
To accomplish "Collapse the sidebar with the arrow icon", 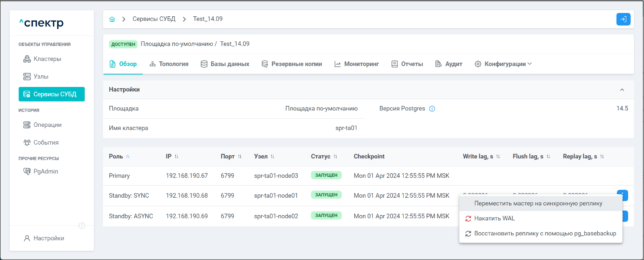I will click(x=82, y=226).
